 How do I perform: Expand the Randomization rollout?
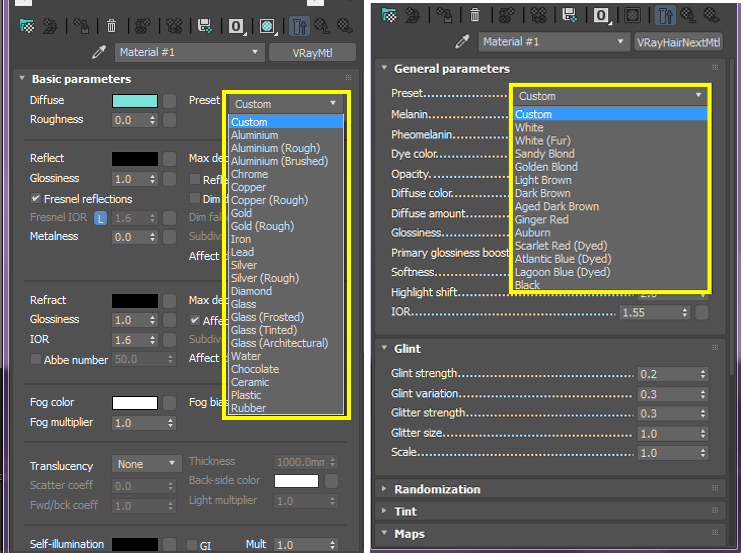click(x=437, y=489)
